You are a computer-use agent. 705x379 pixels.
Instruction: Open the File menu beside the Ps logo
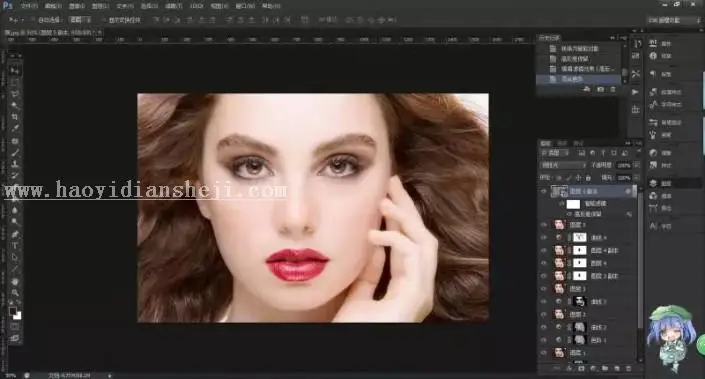coord(29,6)
